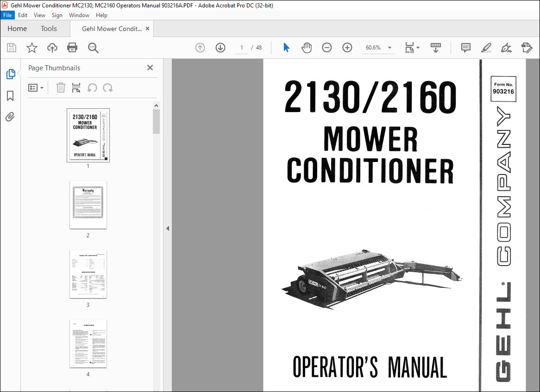Open the Sign menu
This screenshot has height=392, width=540.
coord(57,15)
